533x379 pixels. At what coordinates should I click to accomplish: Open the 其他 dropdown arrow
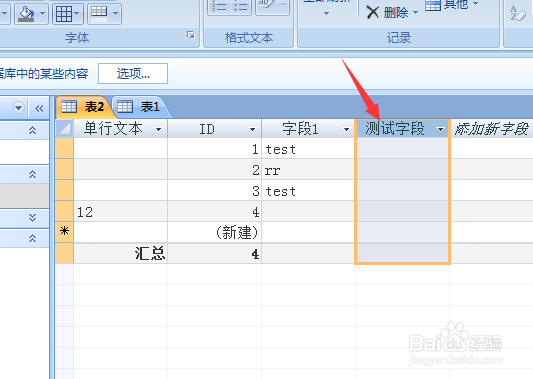[x=476, y=4]
